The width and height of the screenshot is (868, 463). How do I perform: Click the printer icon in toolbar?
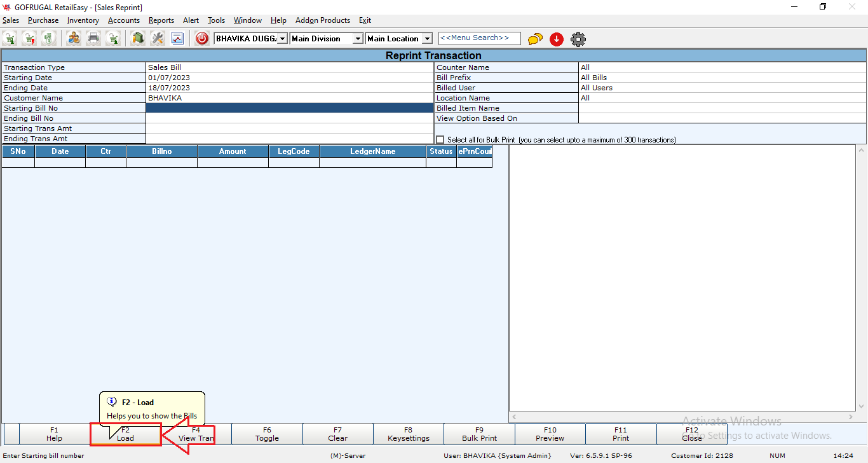[93, 39]
